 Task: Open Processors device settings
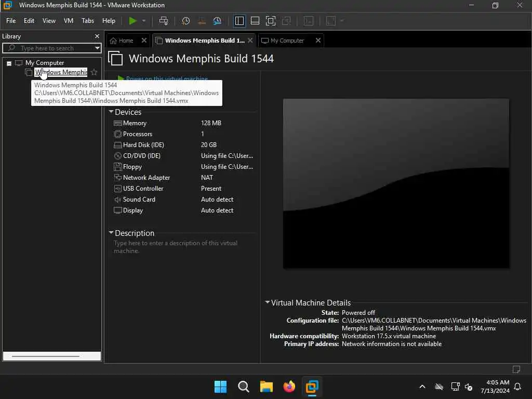137,134
